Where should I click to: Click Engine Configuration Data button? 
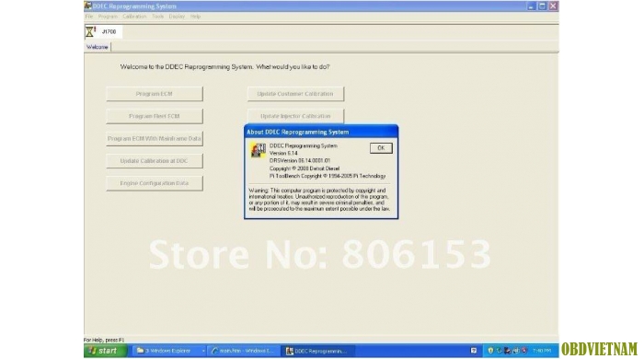tap(155, 183)
